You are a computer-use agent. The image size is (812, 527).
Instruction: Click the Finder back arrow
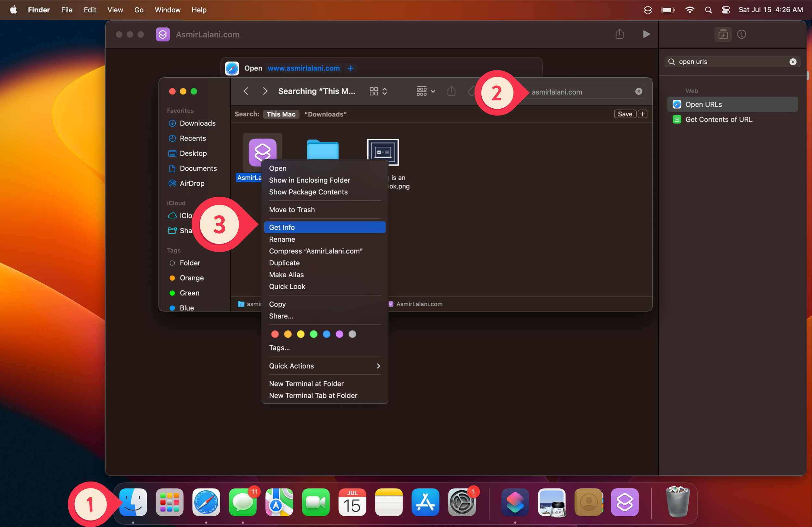(x=246, y=91)
